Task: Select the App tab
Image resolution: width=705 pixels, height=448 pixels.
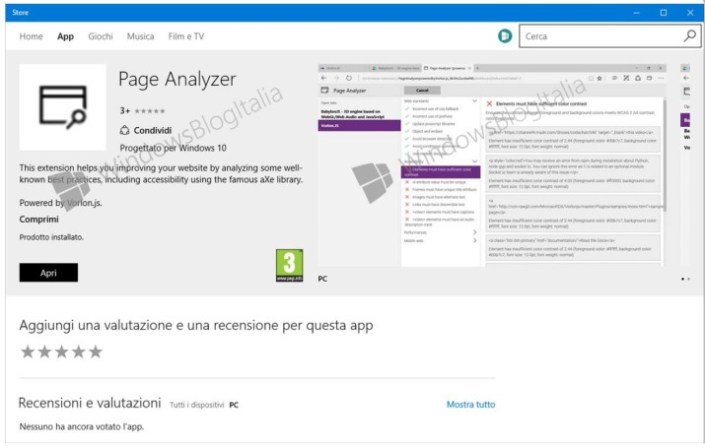Action: [65, 36]
